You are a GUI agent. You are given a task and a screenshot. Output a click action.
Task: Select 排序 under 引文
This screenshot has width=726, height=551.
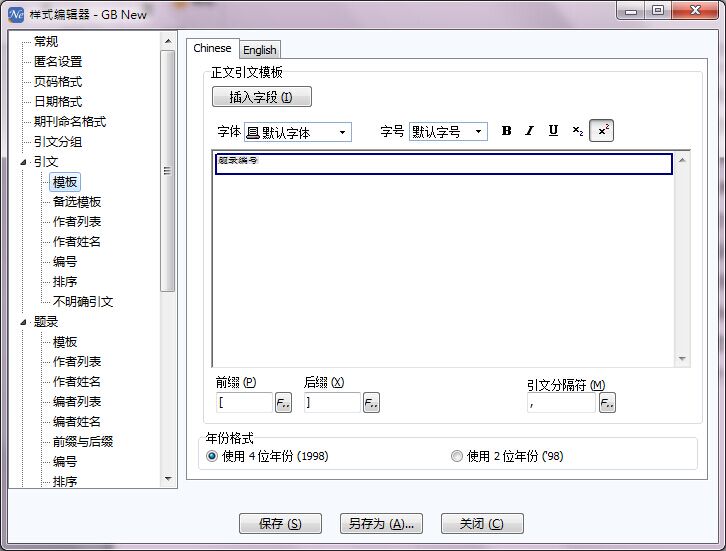tap(65, 282)
